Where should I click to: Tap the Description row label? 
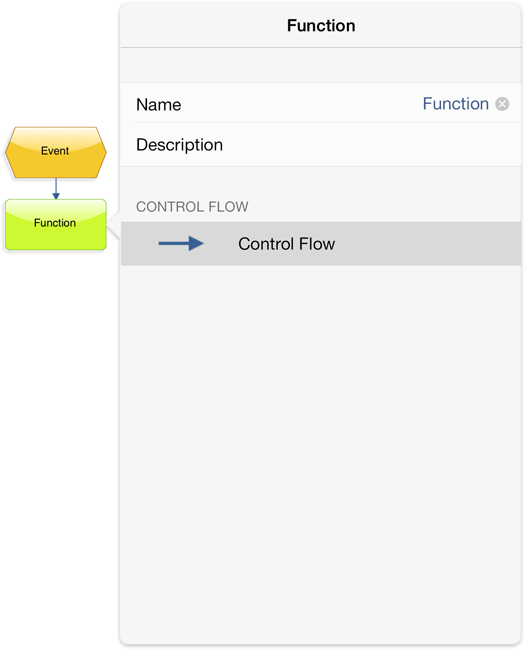tap(180, 145)
